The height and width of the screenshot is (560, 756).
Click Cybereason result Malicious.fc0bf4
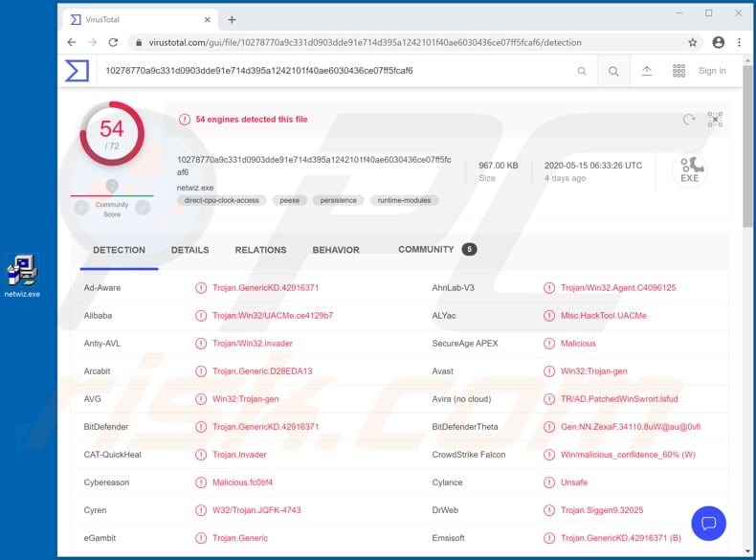[242, 482]
